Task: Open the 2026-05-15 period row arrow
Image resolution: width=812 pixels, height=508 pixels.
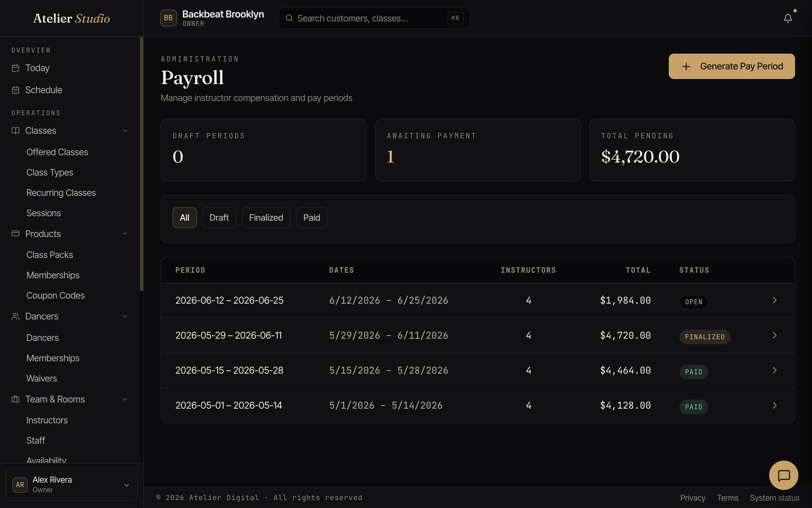Action: click(x=775, y=370)
